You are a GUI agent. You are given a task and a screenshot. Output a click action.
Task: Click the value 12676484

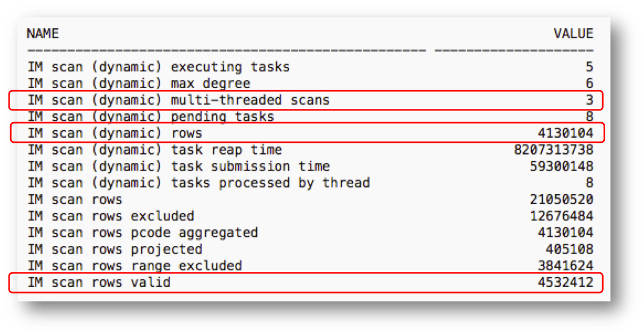tap(561, 216)
